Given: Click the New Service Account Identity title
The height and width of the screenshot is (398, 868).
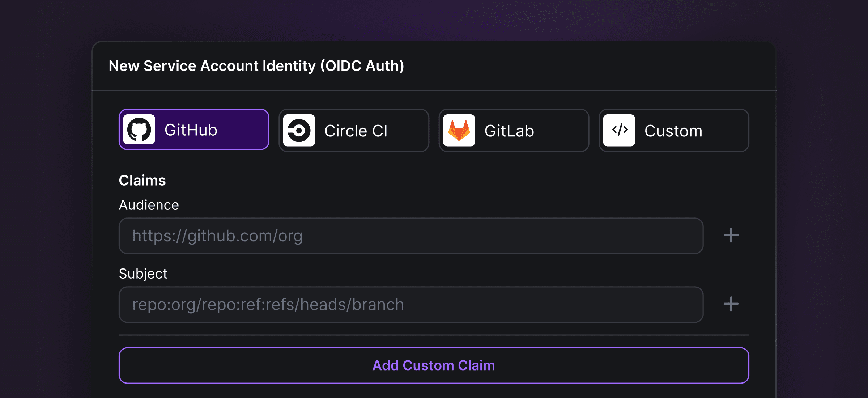Looking at the screenshot, I should (x=256, y=66).
